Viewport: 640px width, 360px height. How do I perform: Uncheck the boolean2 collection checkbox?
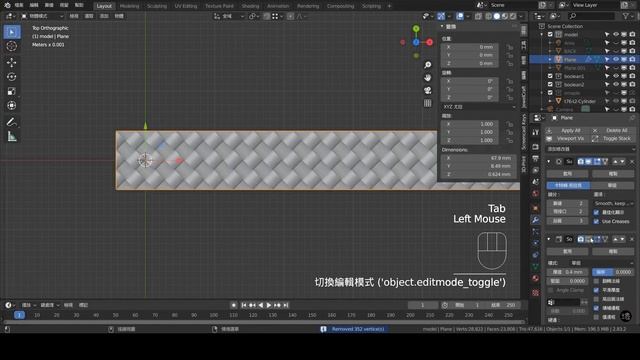click(x=550, y=84)
